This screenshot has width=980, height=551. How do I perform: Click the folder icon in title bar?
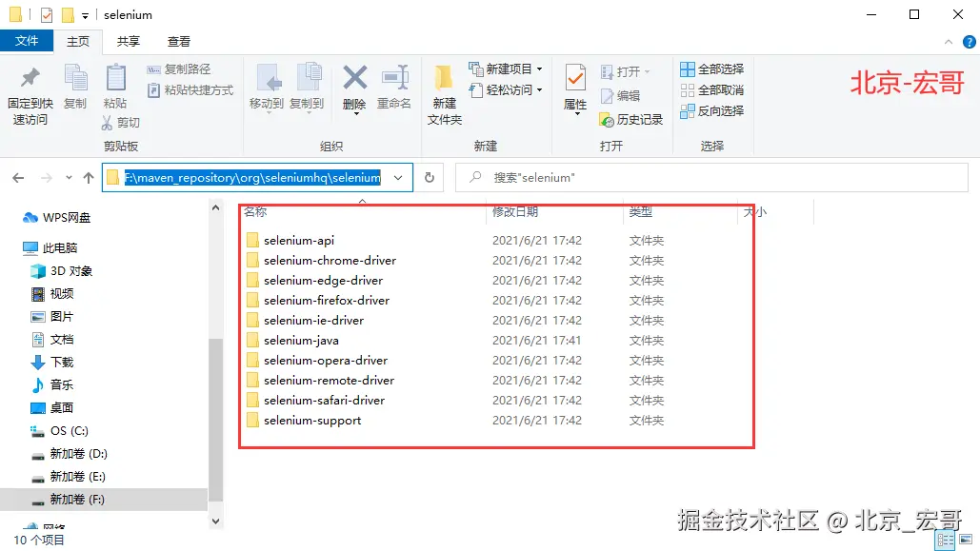tap(15, 14)
